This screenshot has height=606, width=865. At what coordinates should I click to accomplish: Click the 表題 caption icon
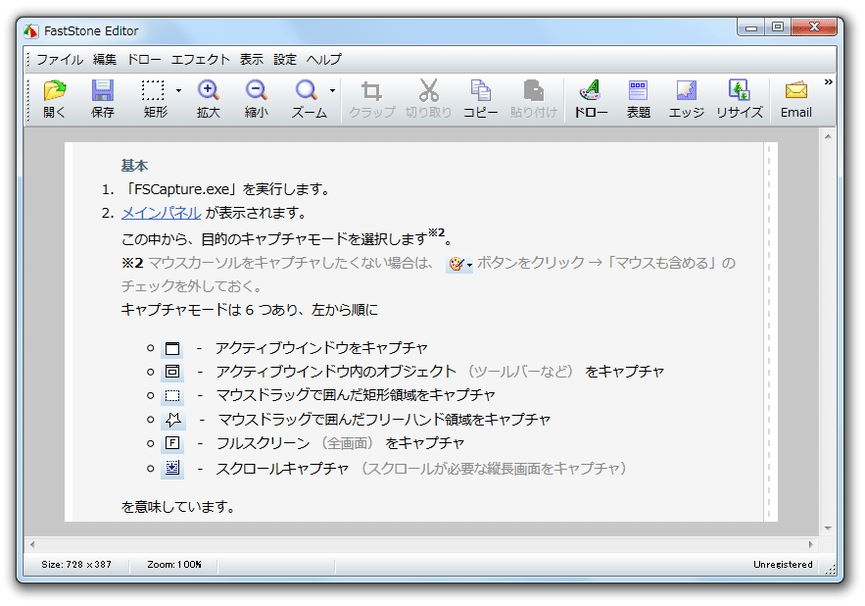click(638, 90)
